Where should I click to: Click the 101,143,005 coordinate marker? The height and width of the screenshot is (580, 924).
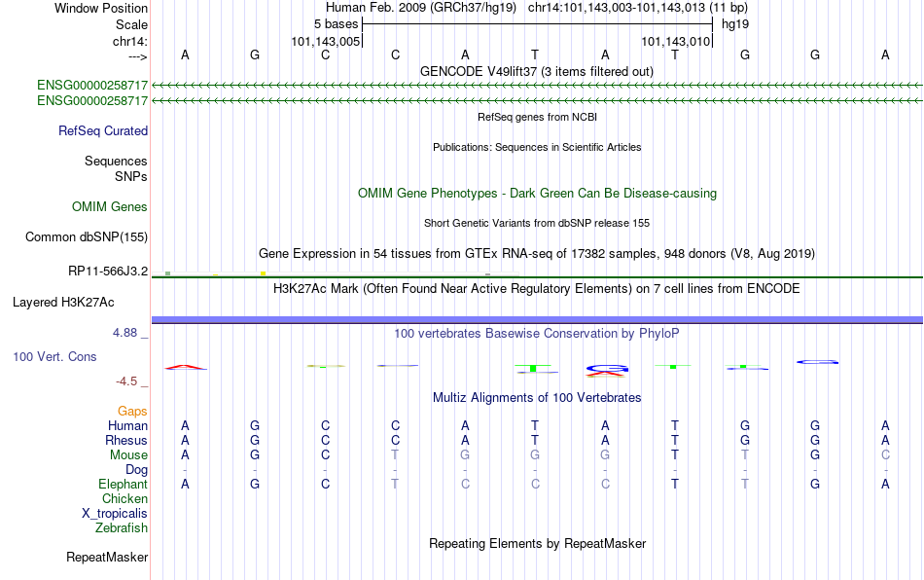point(325,41)
